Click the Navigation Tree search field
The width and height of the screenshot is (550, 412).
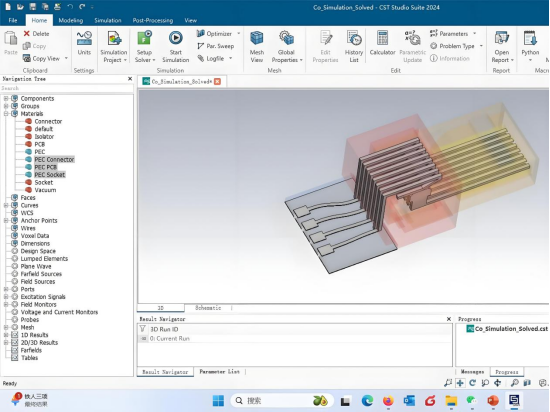[67, 88]
